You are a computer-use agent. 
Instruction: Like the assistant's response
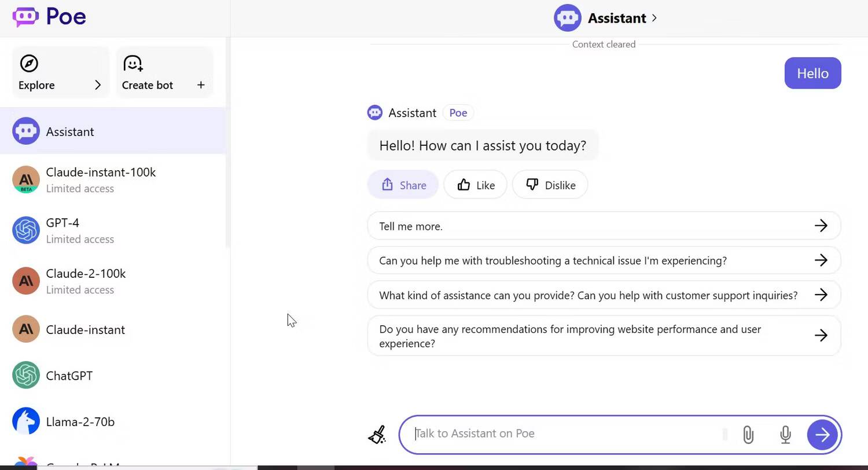[x=475, y=185]
